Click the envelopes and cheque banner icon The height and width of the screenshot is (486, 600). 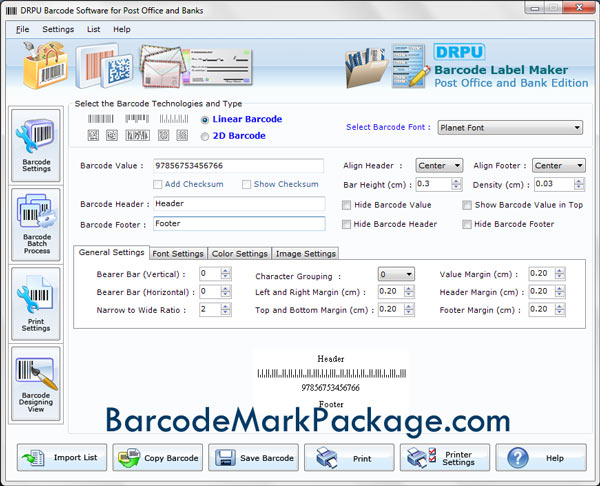[196, 66]
